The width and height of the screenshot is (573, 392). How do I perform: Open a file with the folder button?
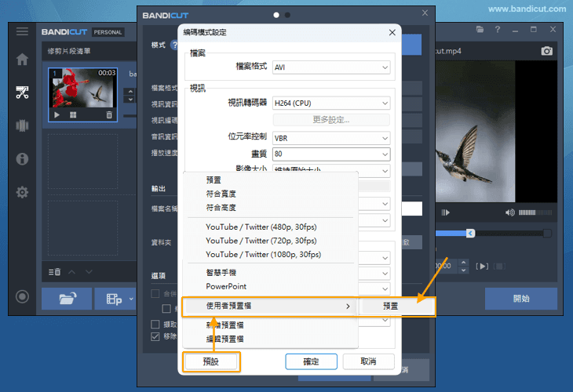(x=67, y=299)
